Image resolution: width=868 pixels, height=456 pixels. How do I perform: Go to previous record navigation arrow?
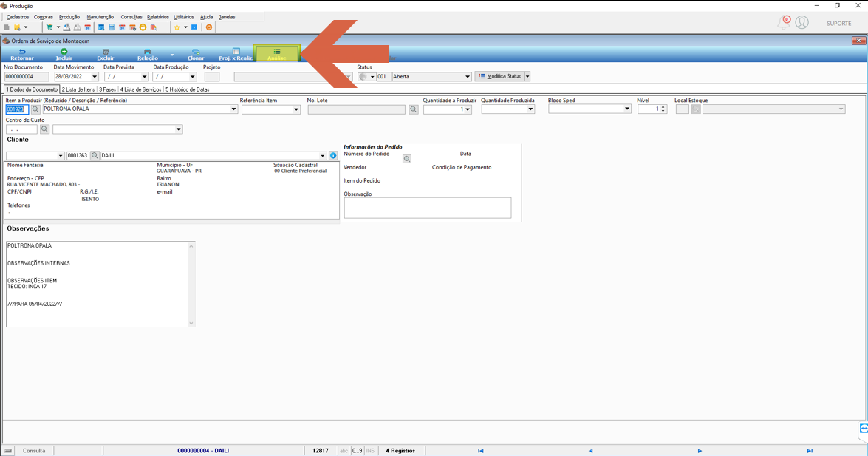coord(591,451)
